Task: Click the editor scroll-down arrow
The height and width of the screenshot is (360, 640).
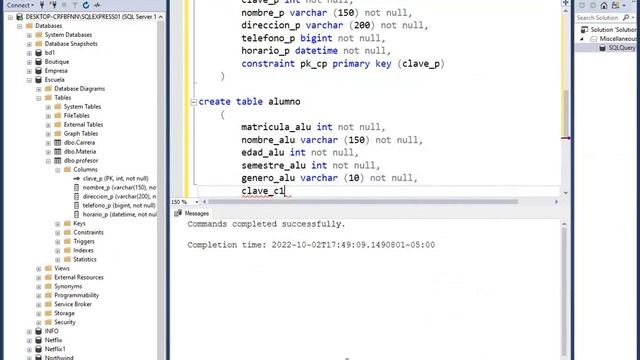Action: coord(565,193)
